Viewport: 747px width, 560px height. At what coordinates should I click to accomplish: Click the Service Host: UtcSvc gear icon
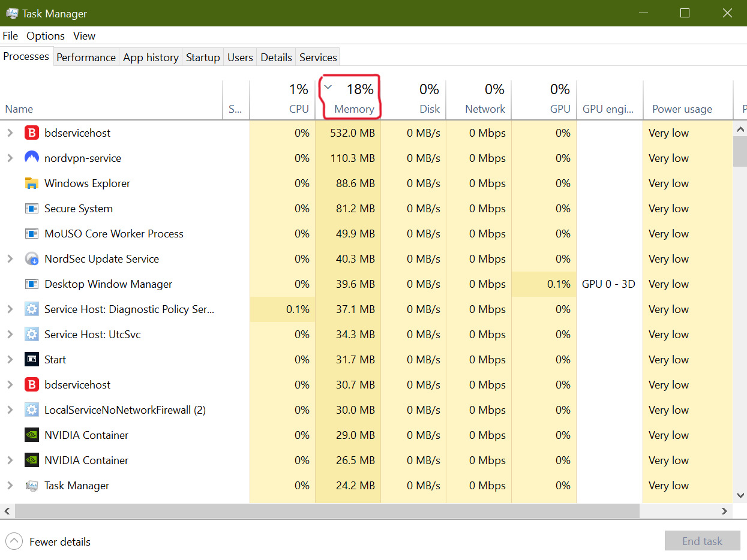click(x=32, y=335)
